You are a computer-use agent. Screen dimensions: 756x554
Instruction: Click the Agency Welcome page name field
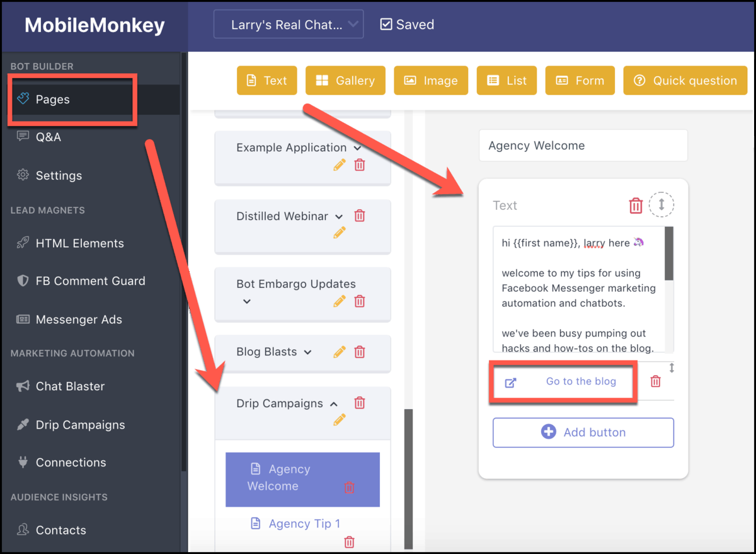(583, 146)
